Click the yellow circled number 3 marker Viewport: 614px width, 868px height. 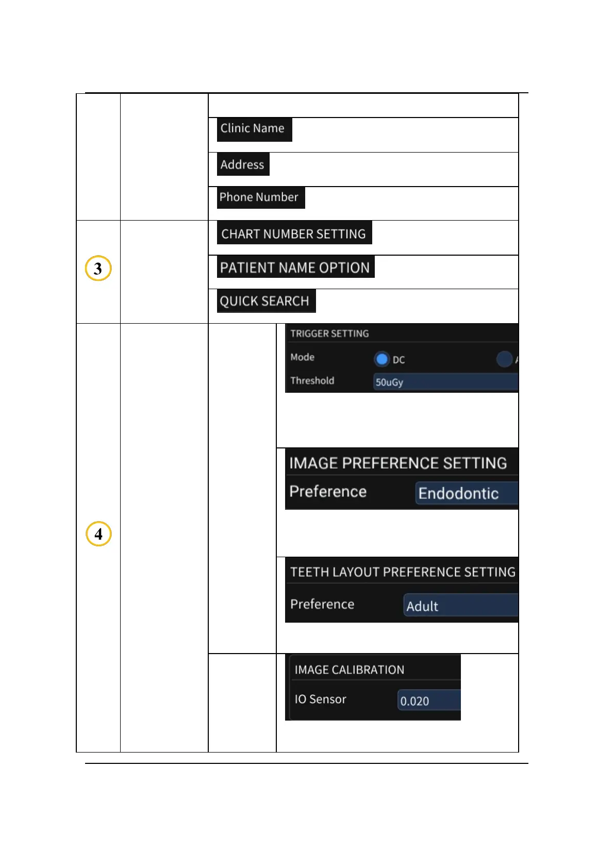pyautogui.click(x=98, y=269)
